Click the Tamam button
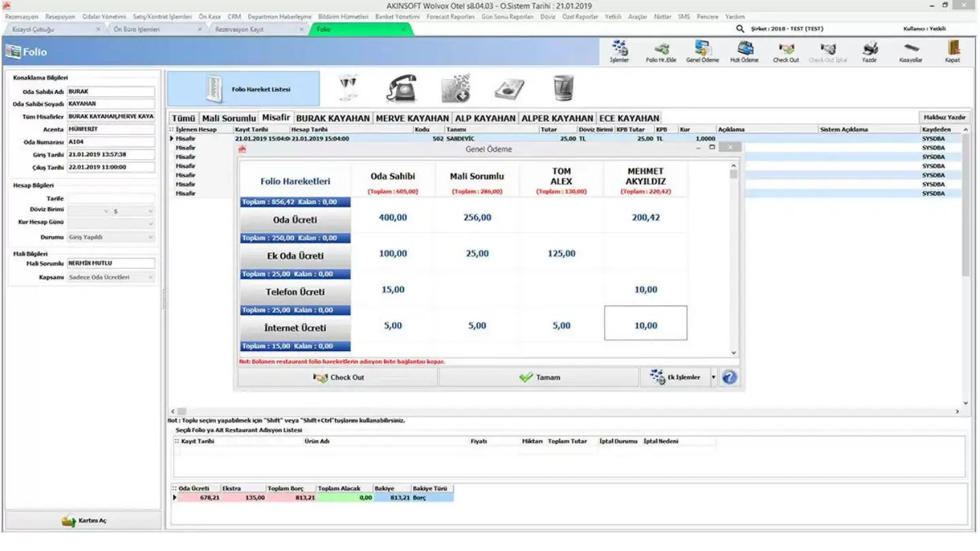This screenshot has width=980, height=551. (x=538, y=378)
